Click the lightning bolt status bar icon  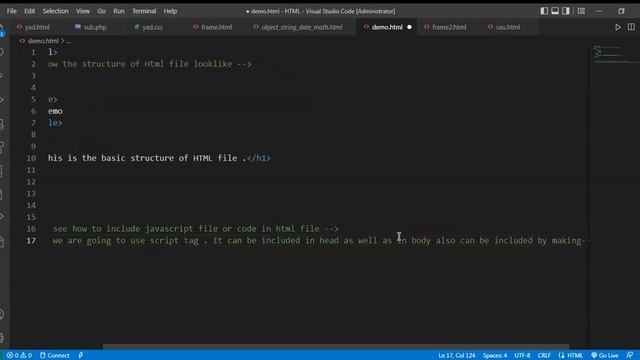pos(81,356)
